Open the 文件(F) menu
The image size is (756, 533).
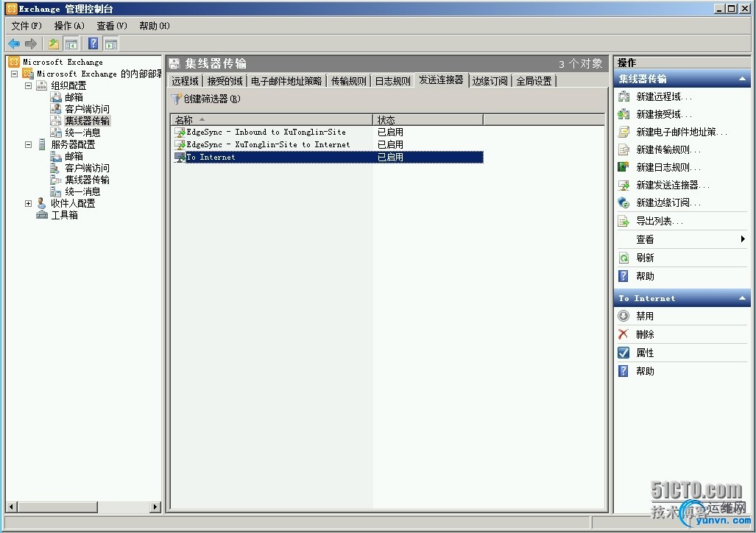tap(27, 26)
